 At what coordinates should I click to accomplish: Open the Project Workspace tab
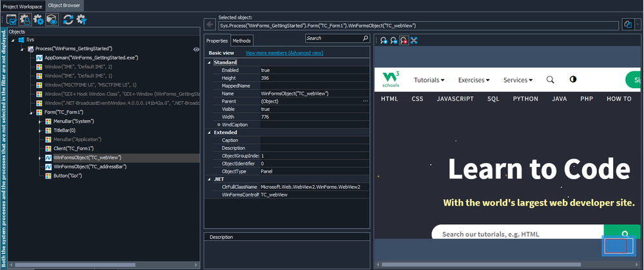click(23, 5)
